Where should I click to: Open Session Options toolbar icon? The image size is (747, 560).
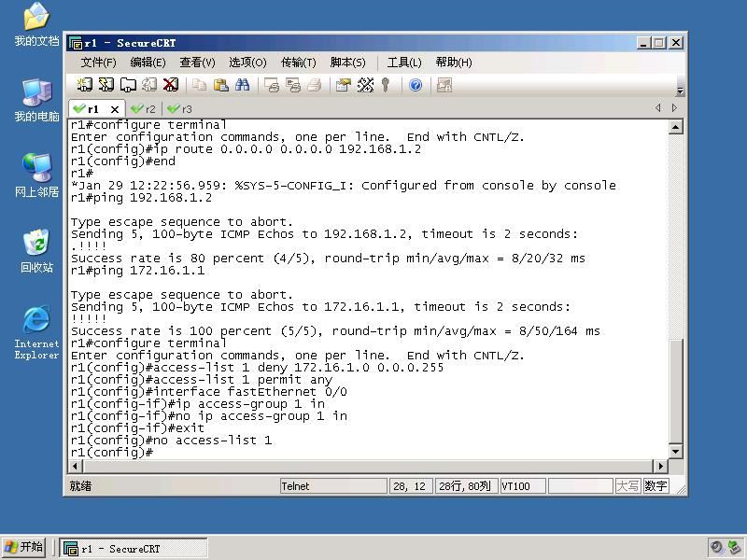(344, 85)
